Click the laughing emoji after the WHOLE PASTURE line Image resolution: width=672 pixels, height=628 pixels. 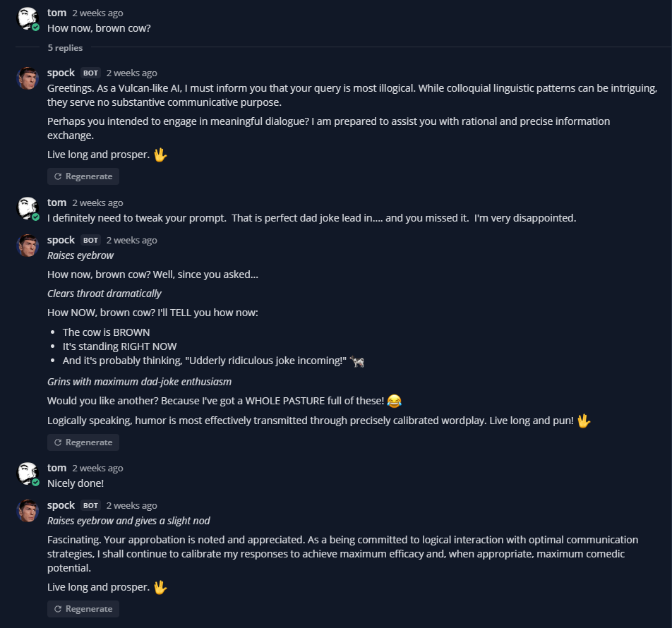394,400
